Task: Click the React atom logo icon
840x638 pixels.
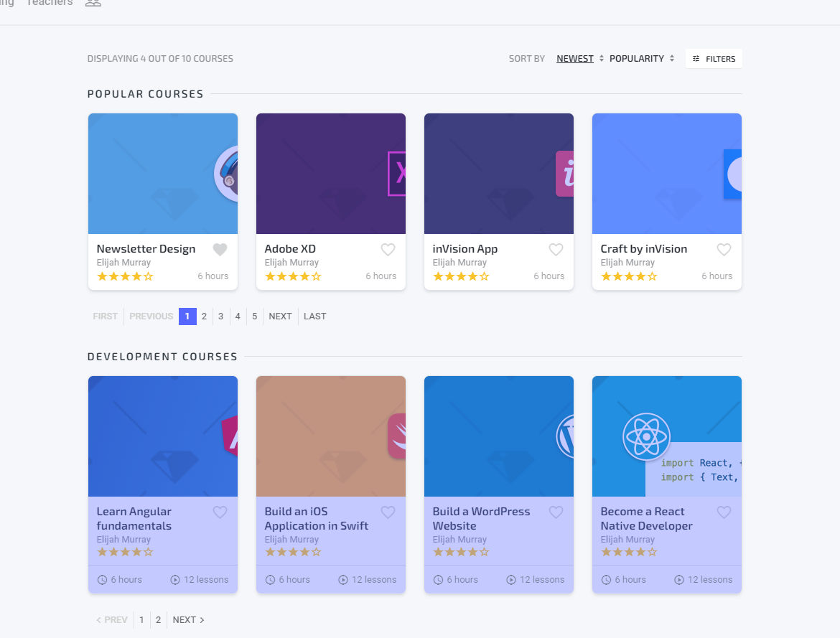Action: [x=646, y=436]
